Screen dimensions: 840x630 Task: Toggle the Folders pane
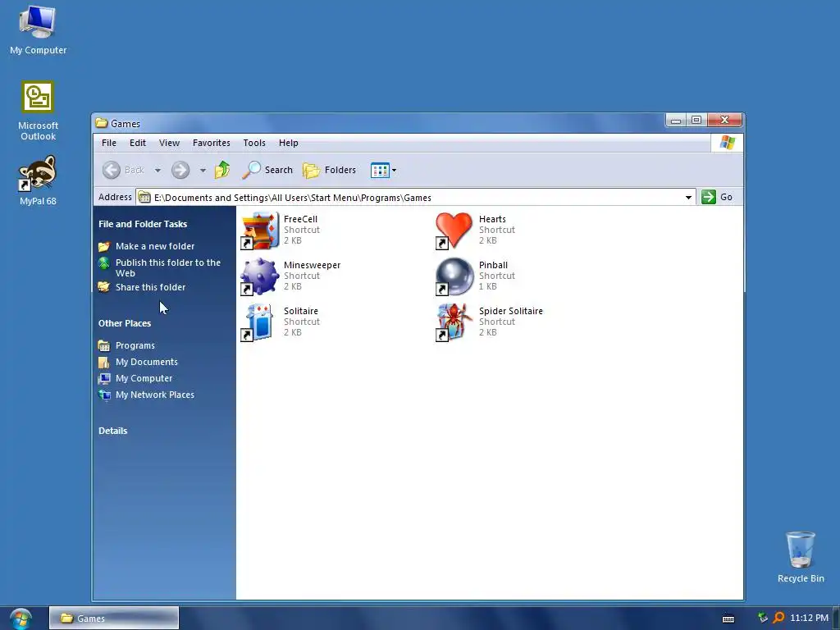coord(330,171)
